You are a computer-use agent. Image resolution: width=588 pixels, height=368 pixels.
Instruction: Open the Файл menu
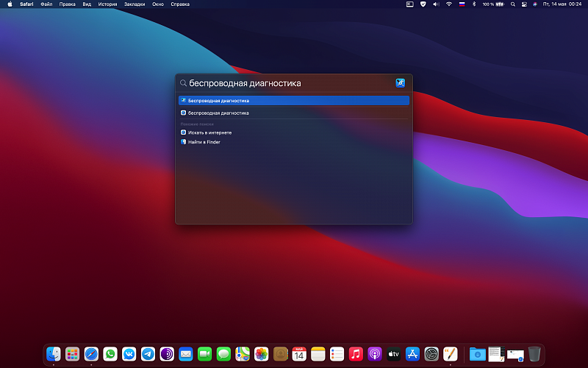pos(47,4)
